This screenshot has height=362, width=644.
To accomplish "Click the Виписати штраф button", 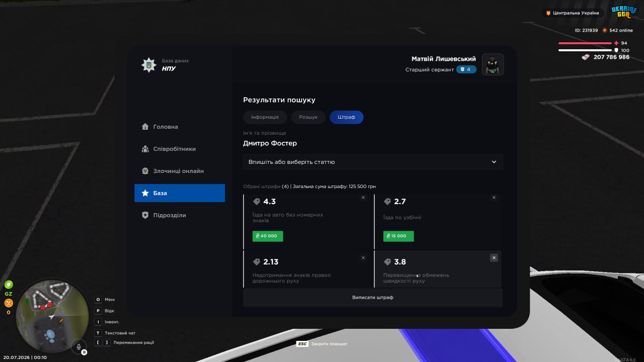I will (x=373, y=298).
